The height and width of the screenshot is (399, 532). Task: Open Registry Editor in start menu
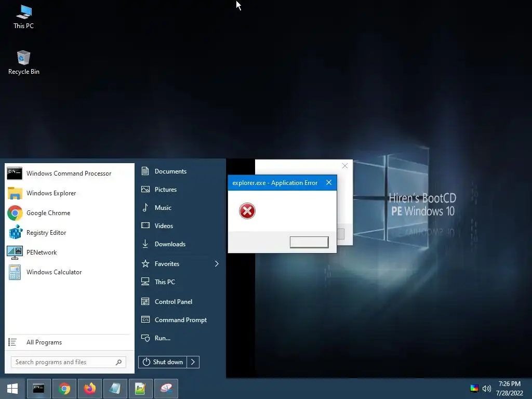point(69,233)
